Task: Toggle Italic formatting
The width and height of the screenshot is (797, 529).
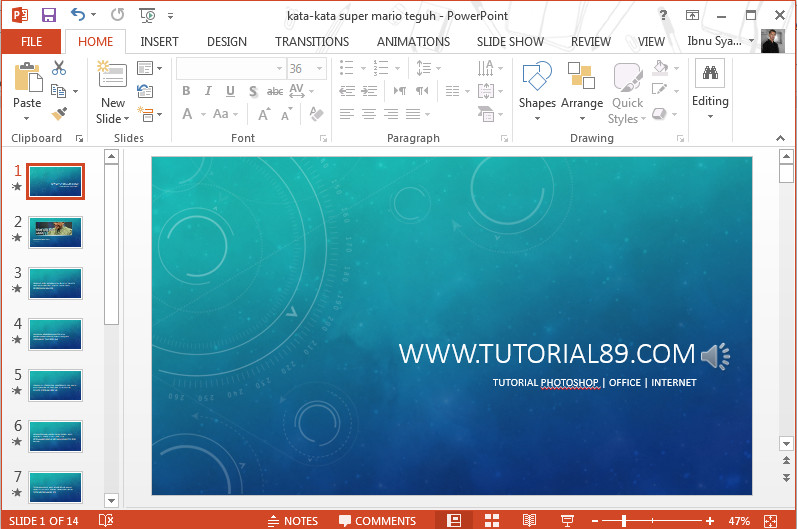Action: (208, 91)
